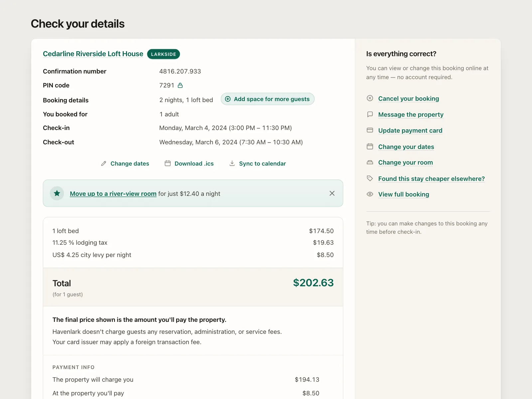Viewport: 532px width, 399px height.
Task: Open the Move up to a river-view room link
Action: (113, 194)
